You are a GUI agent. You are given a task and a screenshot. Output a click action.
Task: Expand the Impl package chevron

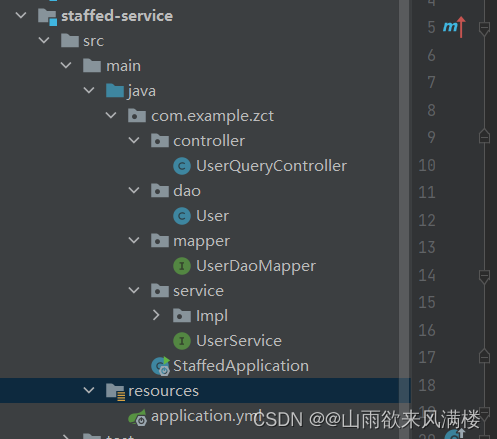coord(156,315)
